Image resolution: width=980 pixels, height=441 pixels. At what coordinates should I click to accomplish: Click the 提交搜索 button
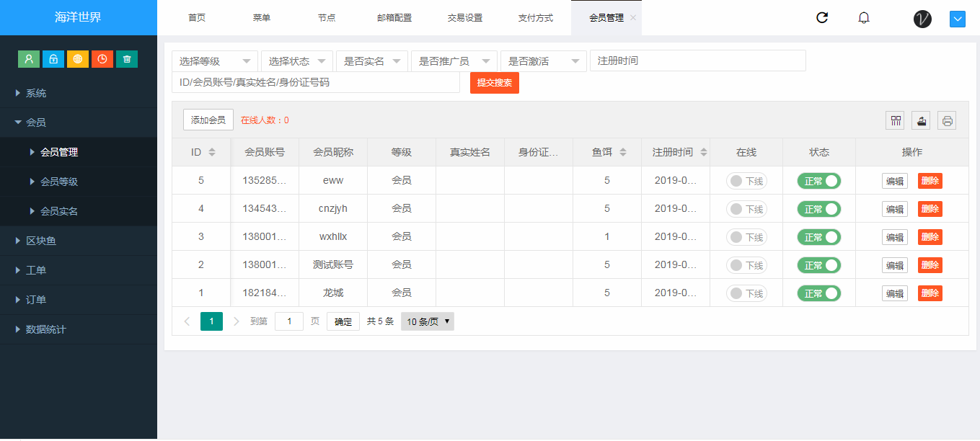click(495, 83)
